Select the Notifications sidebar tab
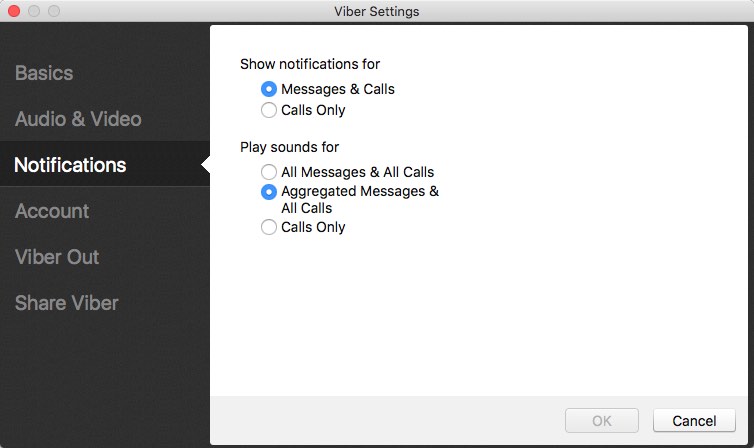 tap(70, 165)
